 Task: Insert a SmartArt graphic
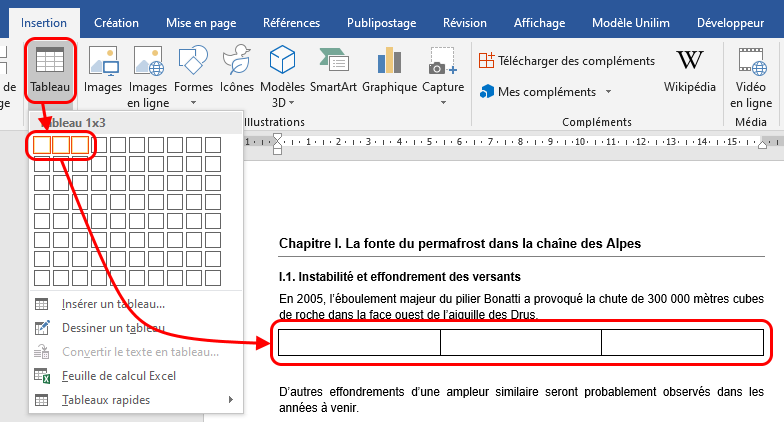tap(333, 71)
